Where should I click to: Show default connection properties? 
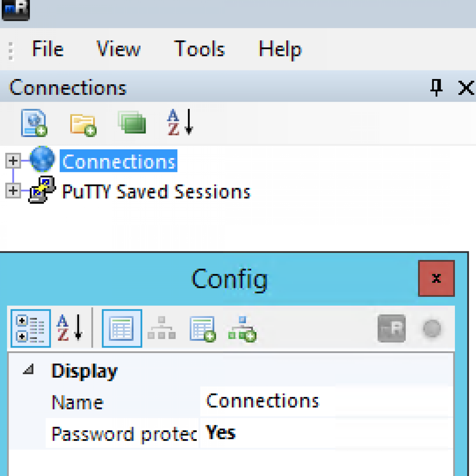(x=202, y=328)
